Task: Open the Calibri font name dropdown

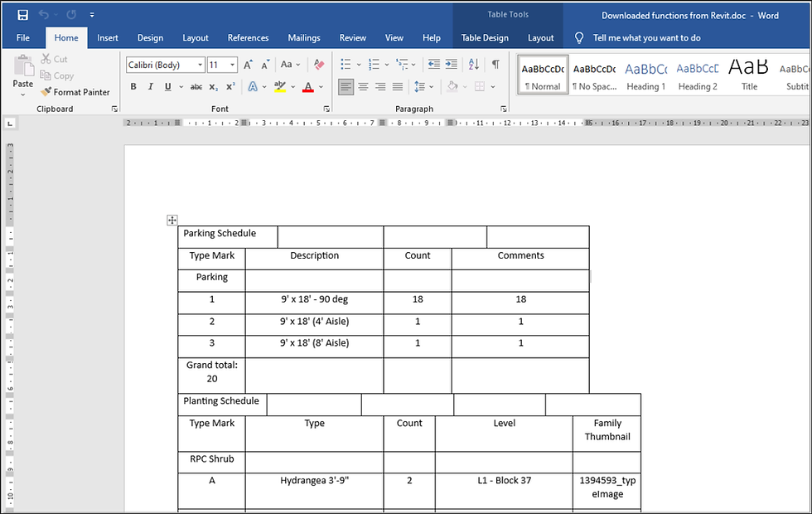Action: 200,65
